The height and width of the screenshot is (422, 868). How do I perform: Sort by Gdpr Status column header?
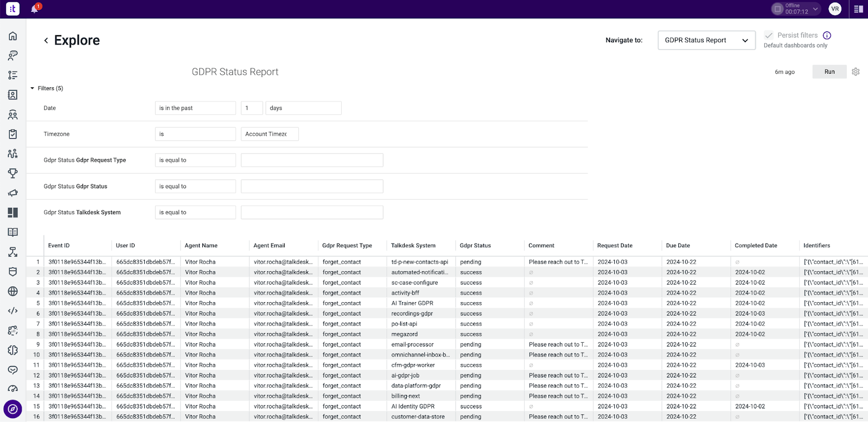[475, 246]
